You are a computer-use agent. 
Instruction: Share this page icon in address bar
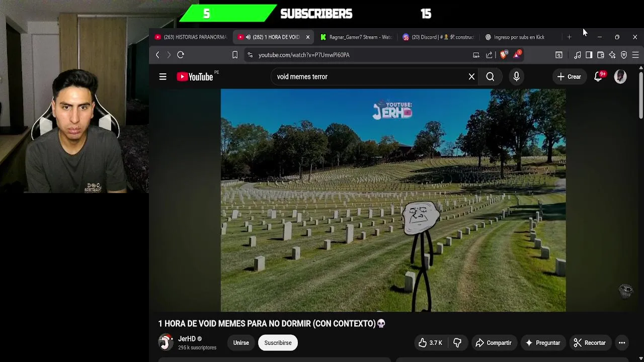pyautogui.click(x=489, y=55)
